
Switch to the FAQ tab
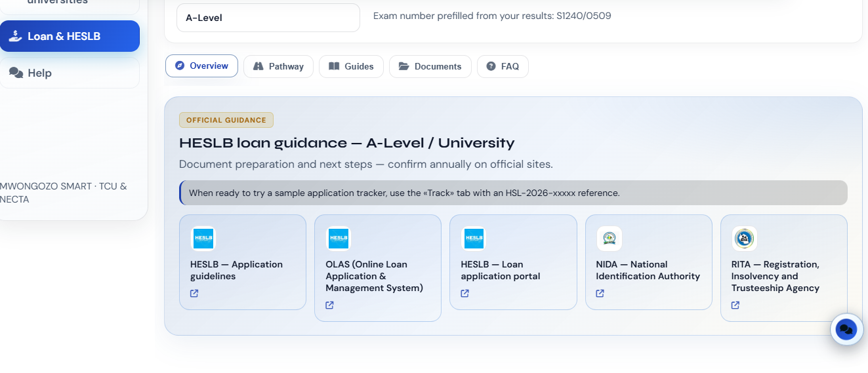point(503,66)
